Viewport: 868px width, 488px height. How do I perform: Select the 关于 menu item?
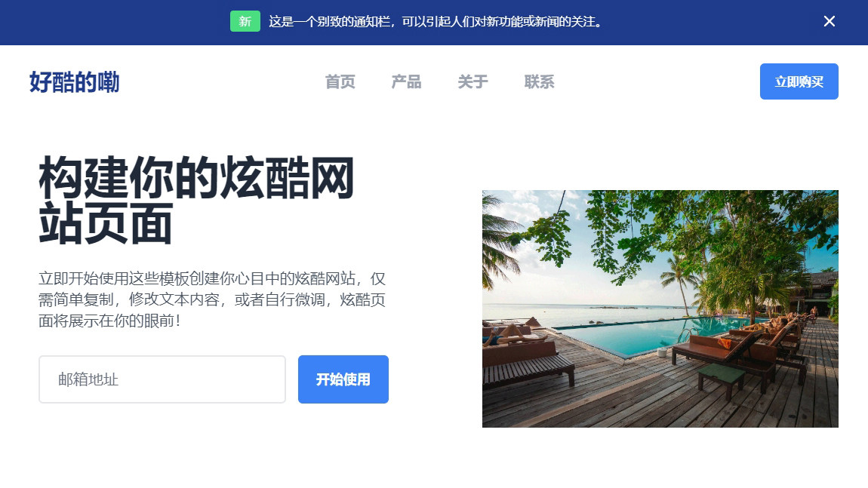pos(472,82)
